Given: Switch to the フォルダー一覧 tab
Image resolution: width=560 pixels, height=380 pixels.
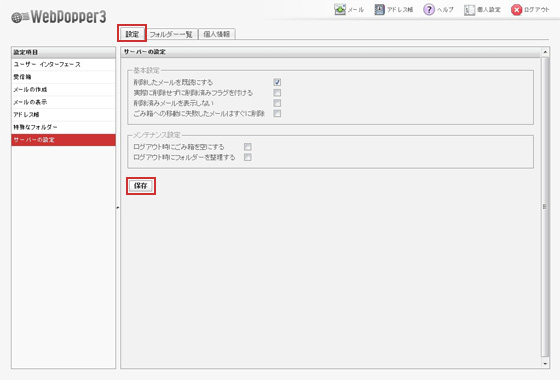Looking at the screenshot, I should (171, 34).
